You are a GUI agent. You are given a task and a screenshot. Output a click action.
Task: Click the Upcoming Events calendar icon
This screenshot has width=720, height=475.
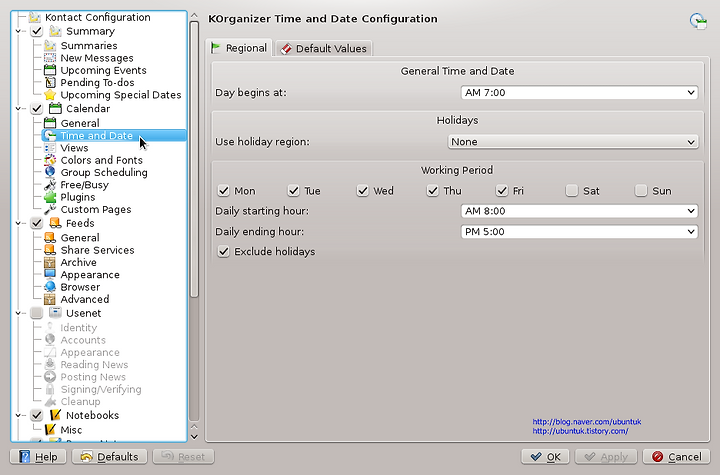[50, 70]
